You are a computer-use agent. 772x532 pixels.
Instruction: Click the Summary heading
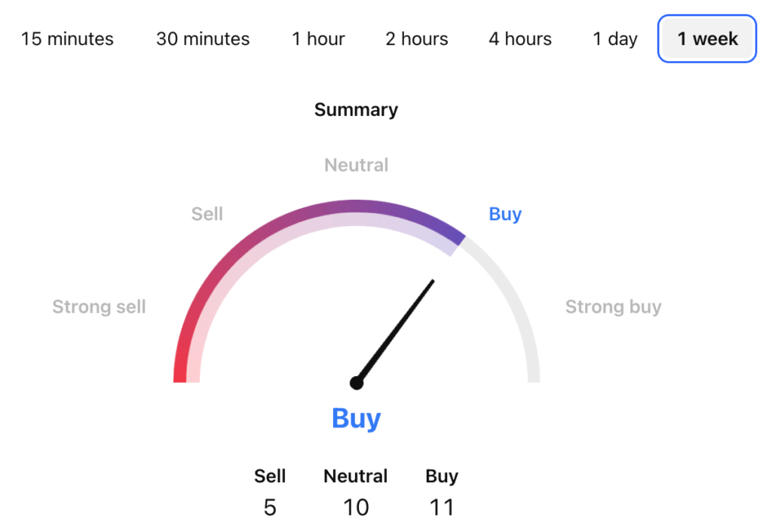(356, 109)
